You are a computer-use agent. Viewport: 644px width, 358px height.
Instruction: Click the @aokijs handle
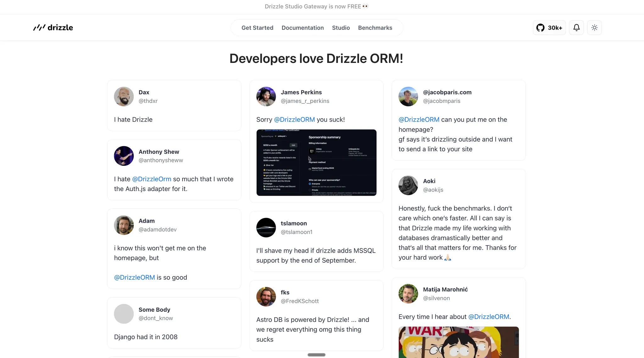pos(433,190)
